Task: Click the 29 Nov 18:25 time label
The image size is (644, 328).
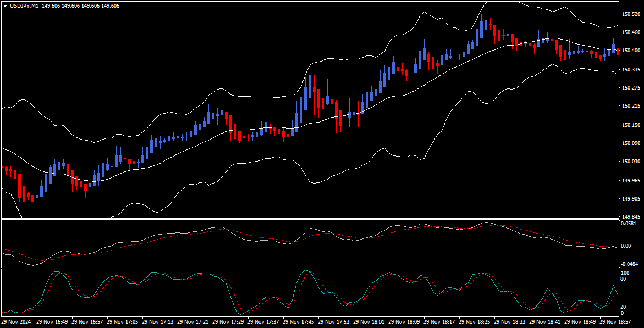Action: tap(475, 322)
